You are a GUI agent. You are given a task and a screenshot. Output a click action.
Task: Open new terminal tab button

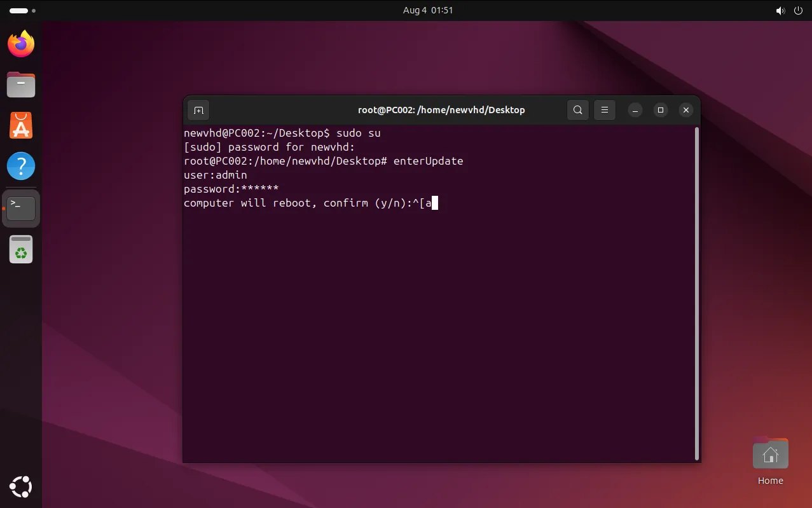click(x=198, y=110)
